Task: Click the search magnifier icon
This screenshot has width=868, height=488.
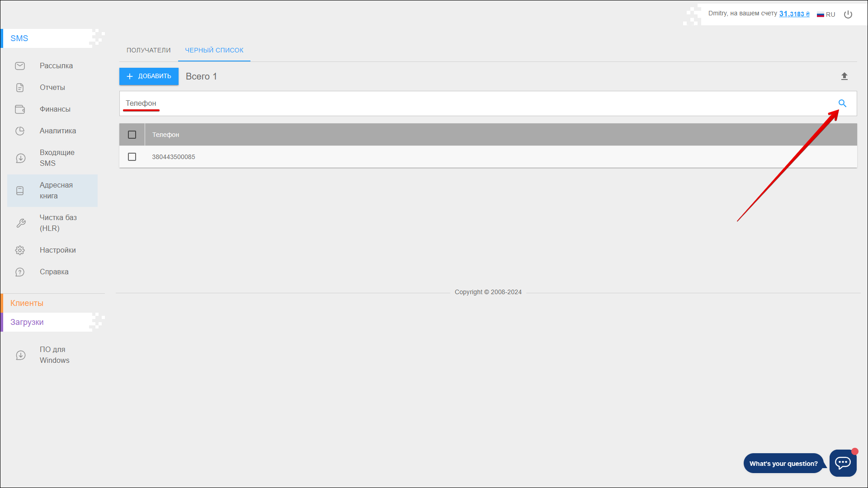Action: point(842,103)
